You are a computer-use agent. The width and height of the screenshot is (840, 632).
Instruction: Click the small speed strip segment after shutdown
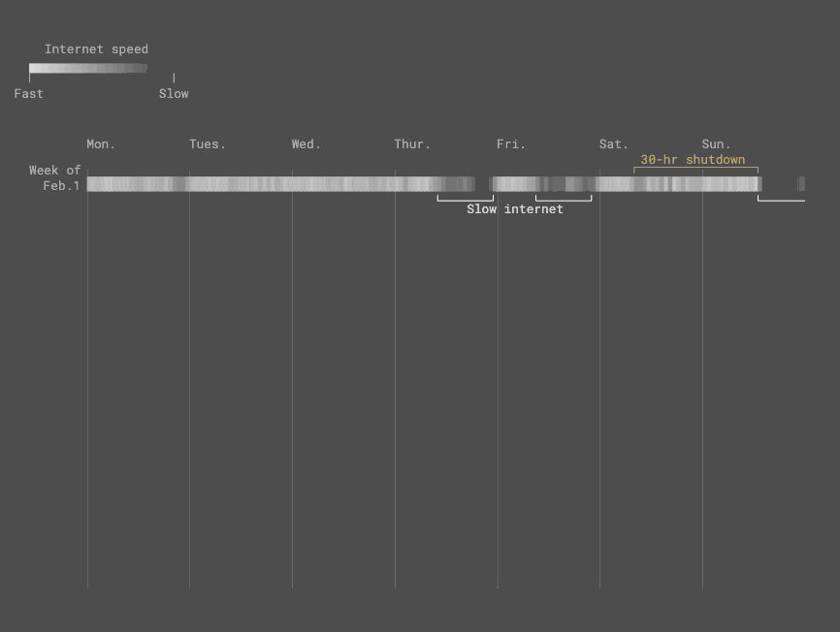coord(801,183)
